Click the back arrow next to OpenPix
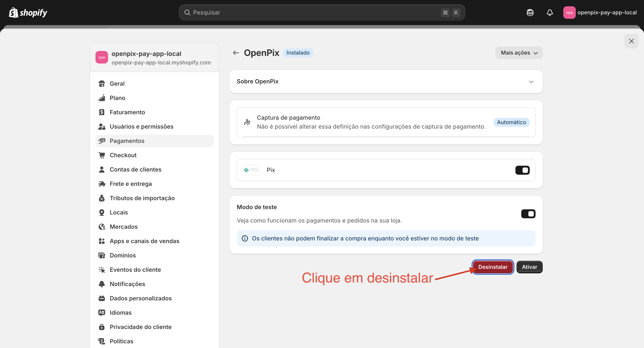This screenshot has height=348, width=644. coord(236,53)
